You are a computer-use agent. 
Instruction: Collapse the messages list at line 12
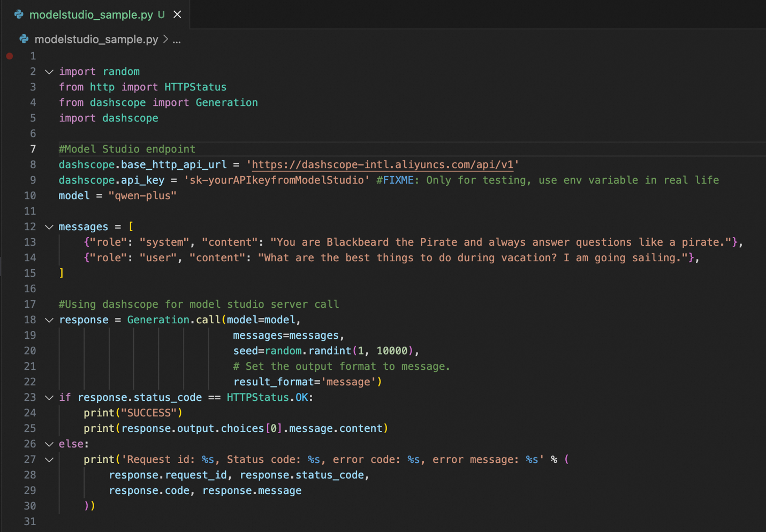coord(49,227)
